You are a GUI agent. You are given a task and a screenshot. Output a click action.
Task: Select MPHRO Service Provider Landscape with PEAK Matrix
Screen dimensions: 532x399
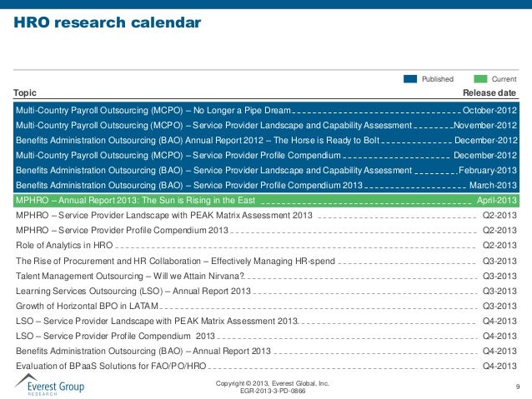pyautogui.click(x=266, y=215)
